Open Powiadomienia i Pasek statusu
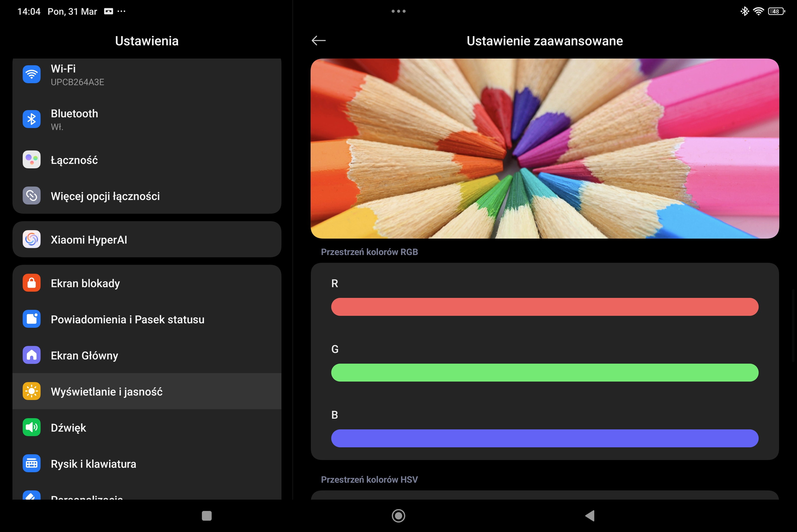This screenshot has height=532, width=797. click(x=128, y=319)
